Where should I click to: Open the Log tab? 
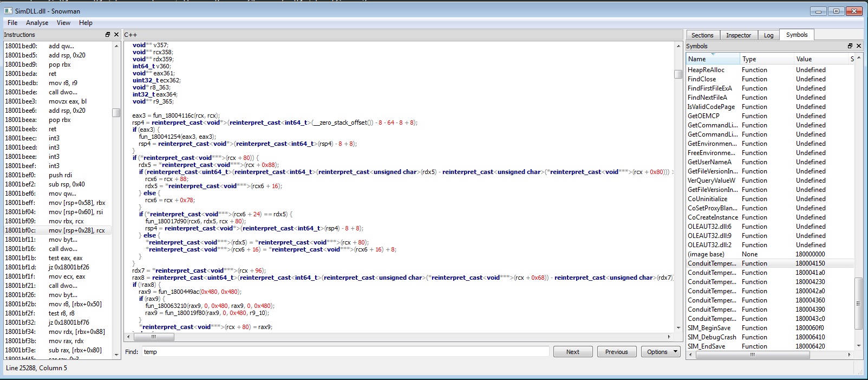pyautogui.click(x=768, y=35)
